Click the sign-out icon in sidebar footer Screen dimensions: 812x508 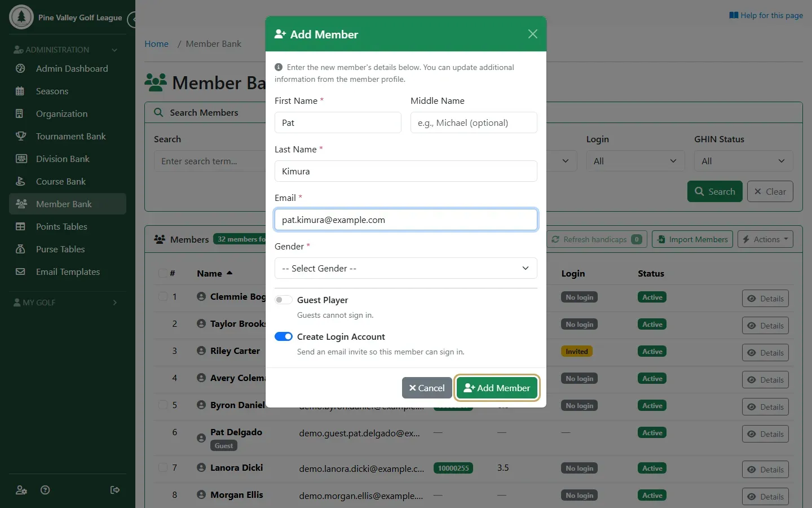coord(115,490)
